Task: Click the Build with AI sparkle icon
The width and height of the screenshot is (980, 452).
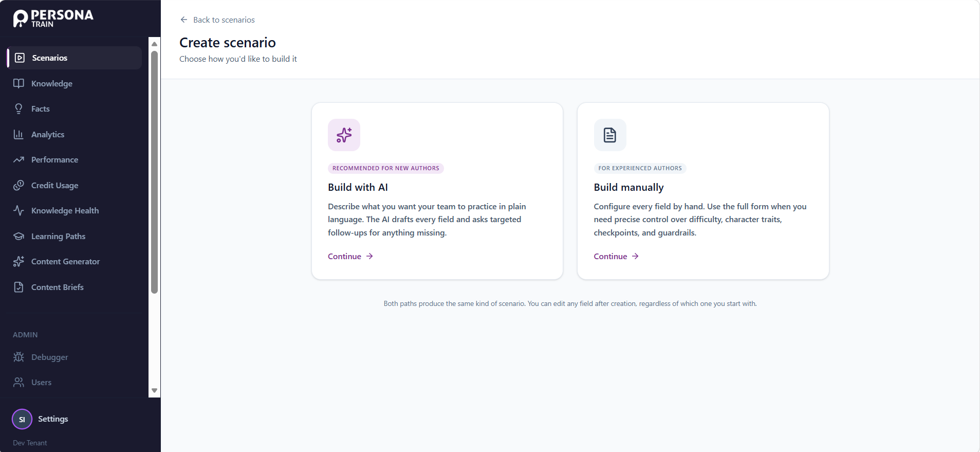Action: tap(344, 135)
